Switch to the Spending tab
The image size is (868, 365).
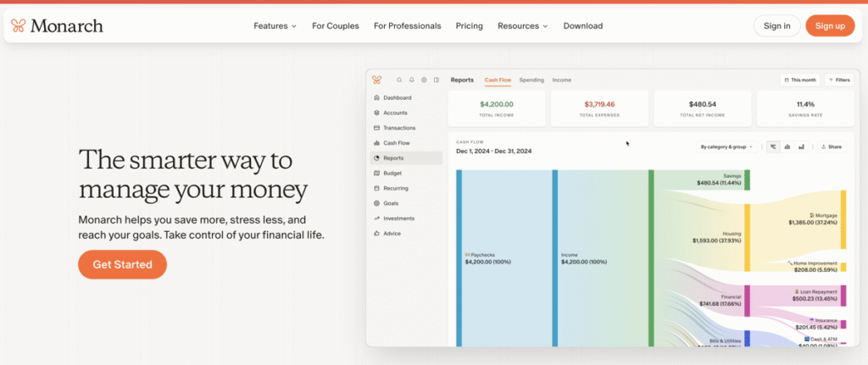click(x=531, y=80)
